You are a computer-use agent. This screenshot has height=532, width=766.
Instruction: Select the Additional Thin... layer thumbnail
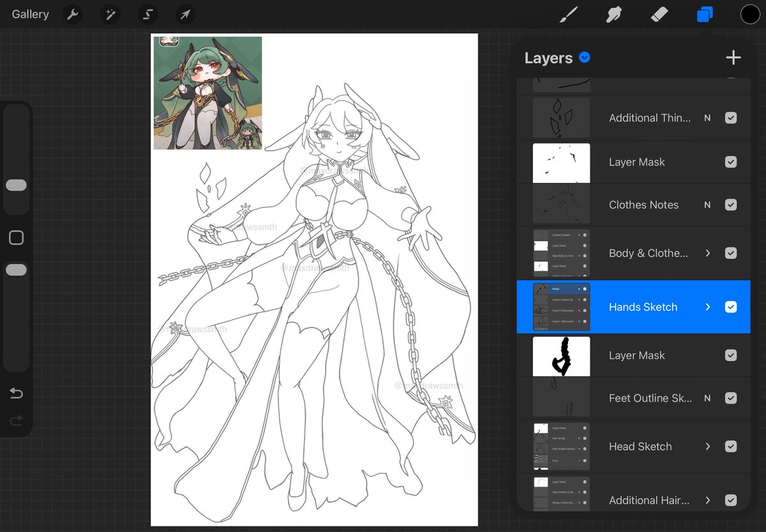pos(561,118)
